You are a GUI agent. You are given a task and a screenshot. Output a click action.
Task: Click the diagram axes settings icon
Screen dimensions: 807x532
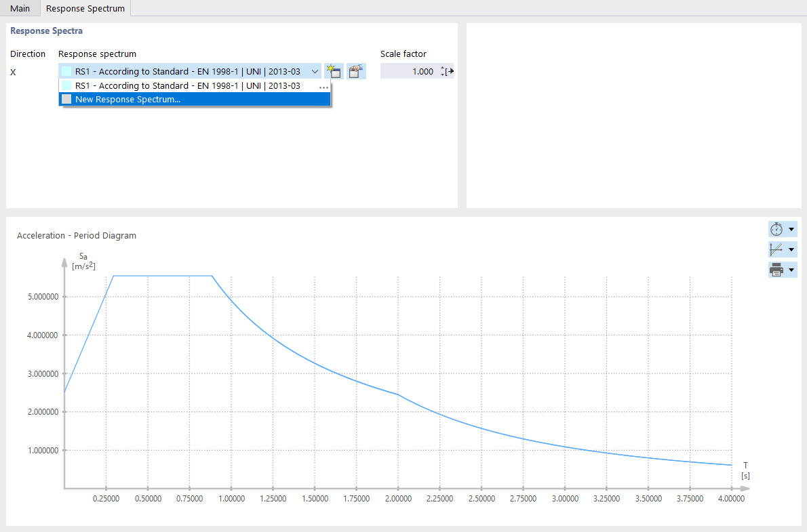[776, 249]
